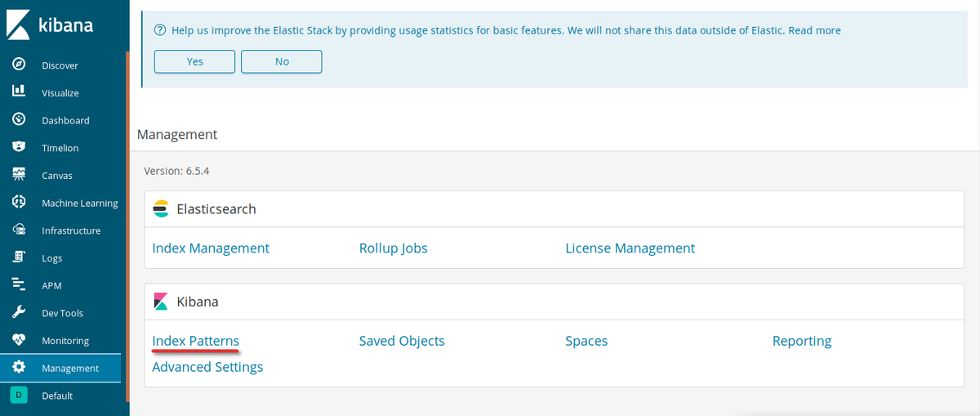Open Visualize via its bar chart icon
The height and width of the screenshot is (416, 980).
click(19, 92)
